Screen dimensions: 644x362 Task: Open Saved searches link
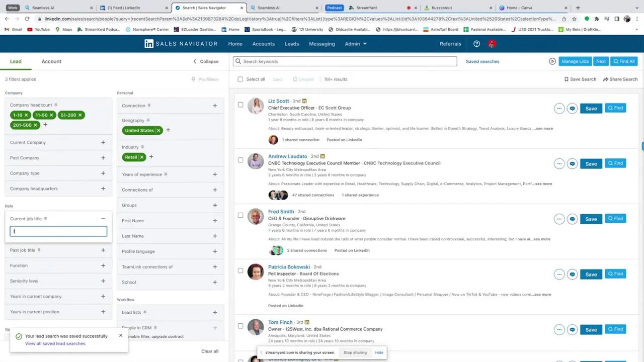[482, 61]
